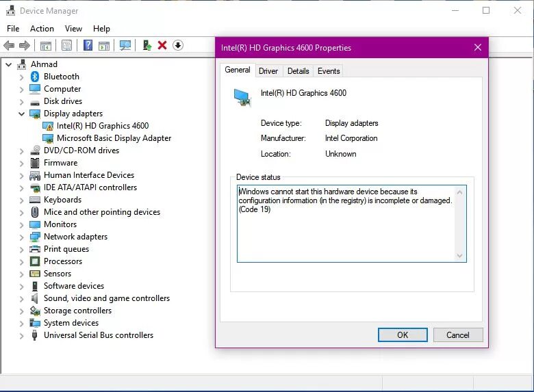Expand the Monitors category
The image size is (534, 392).
coord(21,225)
